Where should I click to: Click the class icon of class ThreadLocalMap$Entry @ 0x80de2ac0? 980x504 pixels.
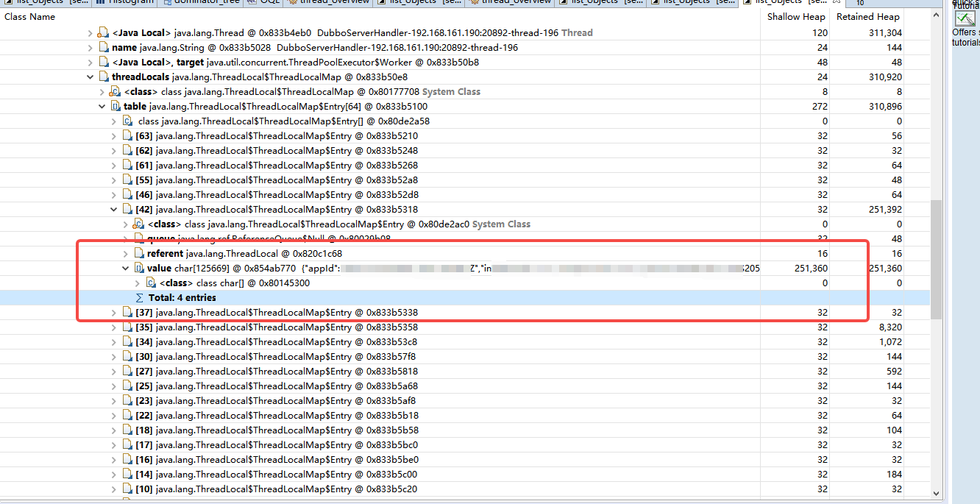coord(138,224)
